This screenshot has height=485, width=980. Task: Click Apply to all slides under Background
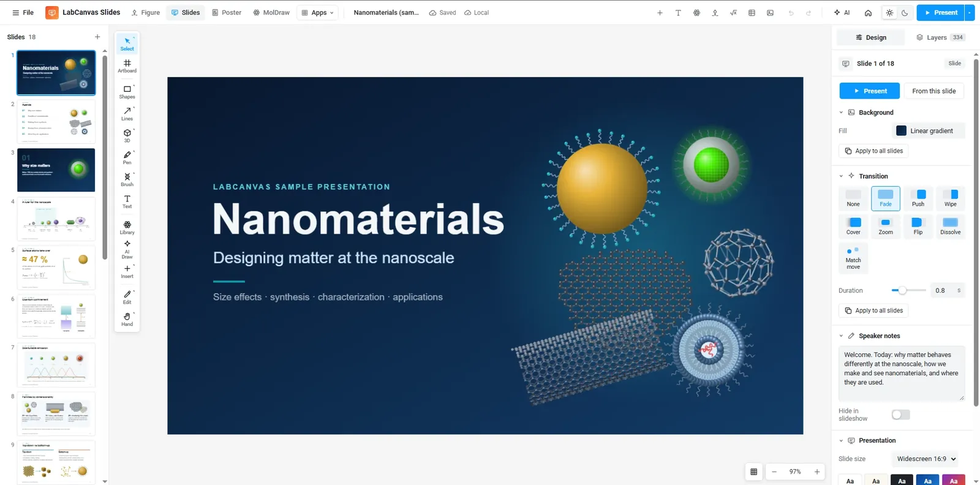pos(874,151)
